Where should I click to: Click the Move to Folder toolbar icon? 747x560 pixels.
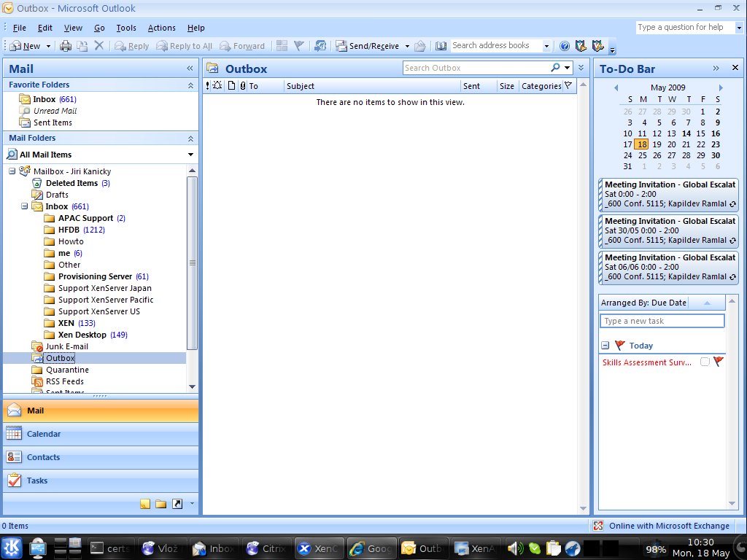pos(82,46)
